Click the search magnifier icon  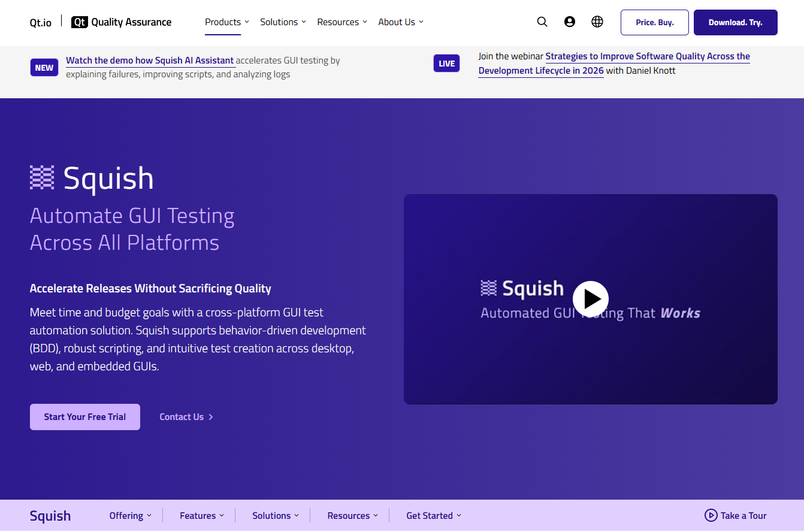(x=542, y=22)
